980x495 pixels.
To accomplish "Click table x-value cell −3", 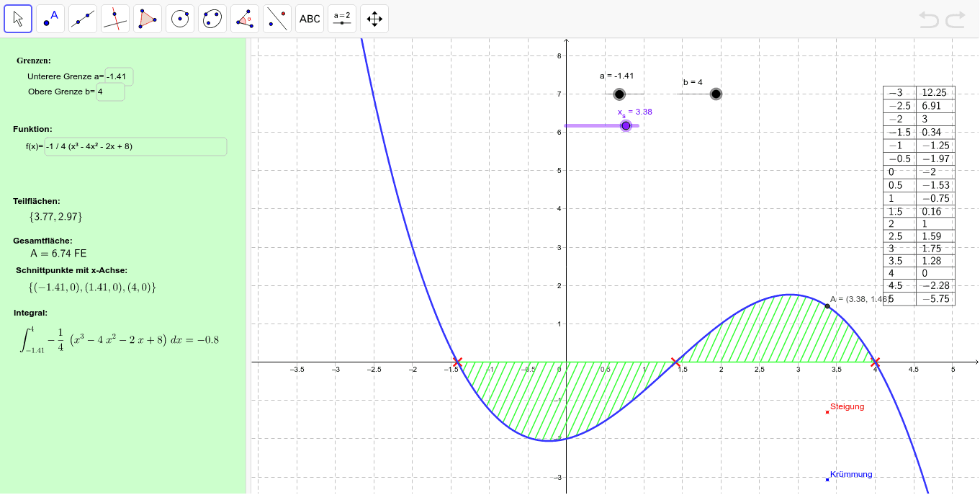I will point(899,93).
